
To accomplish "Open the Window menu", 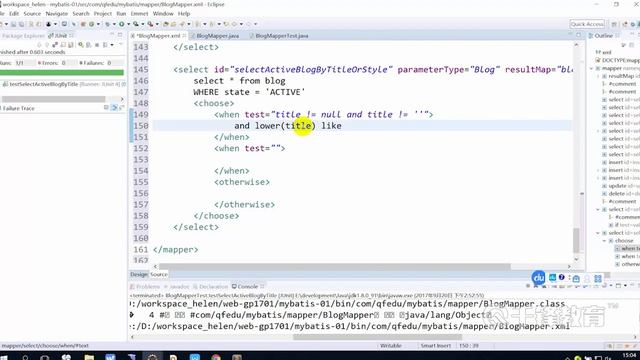I will click(163, 13).
